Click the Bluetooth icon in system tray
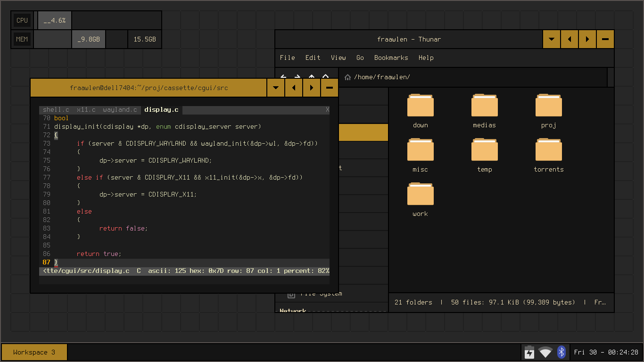The width and height of the screenshot is (644, 362). tap(561, 352)
